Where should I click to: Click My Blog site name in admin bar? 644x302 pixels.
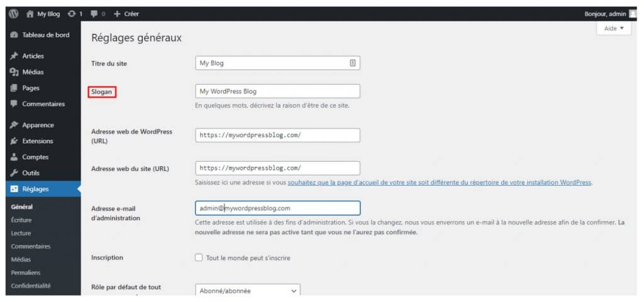pyautogui.click(x=48, y=14)
